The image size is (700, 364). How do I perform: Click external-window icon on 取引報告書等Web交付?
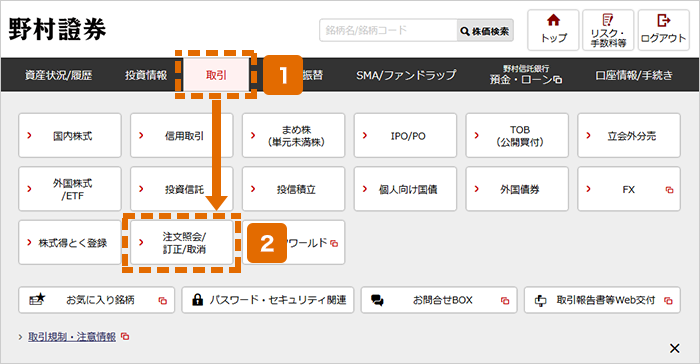(668, 301)
